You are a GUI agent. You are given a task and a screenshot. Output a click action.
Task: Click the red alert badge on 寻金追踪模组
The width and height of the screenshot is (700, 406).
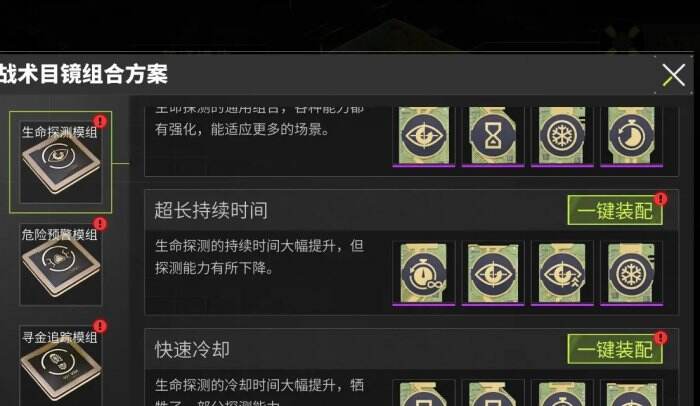[100, 326]
